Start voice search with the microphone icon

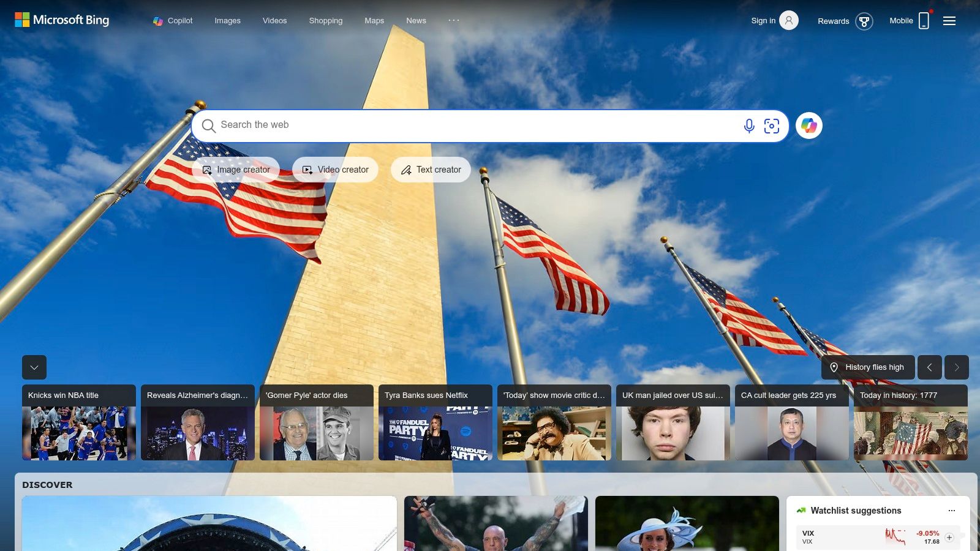tap(749, 126)
